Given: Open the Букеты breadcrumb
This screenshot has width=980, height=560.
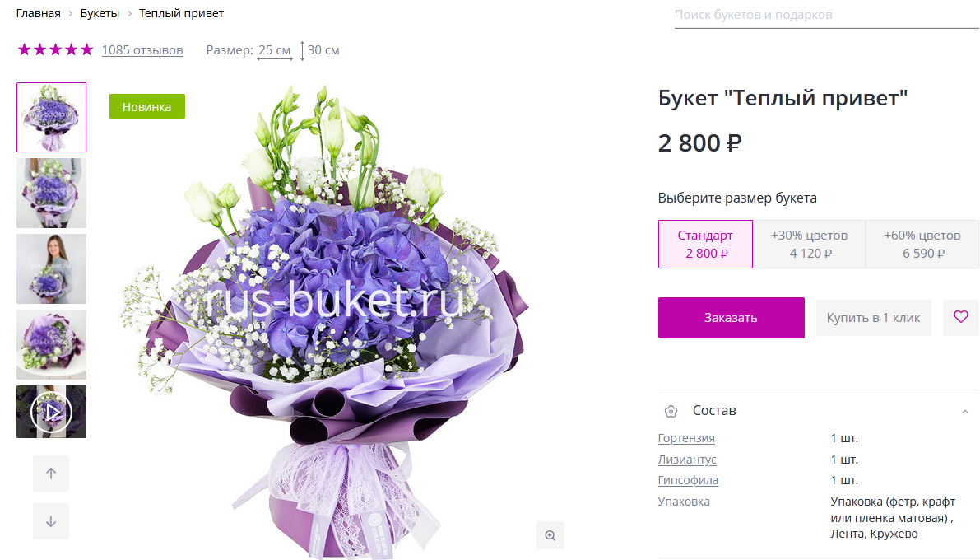Looking at the screenshot, I should tap(100, 13).
